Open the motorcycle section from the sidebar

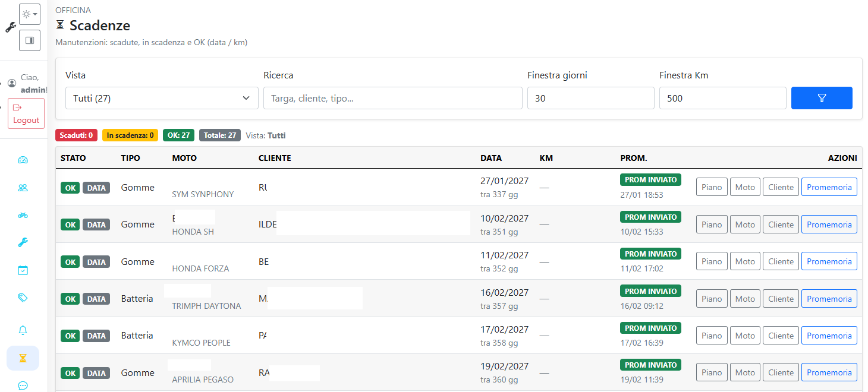coord(23,215)
